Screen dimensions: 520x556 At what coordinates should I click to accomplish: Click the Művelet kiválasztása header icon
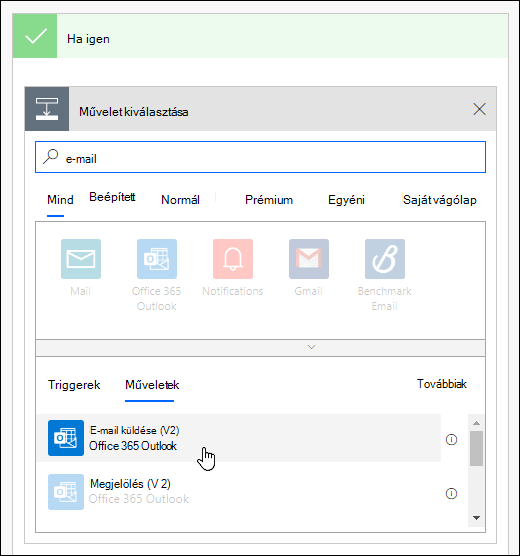click(x=47, y=109)
